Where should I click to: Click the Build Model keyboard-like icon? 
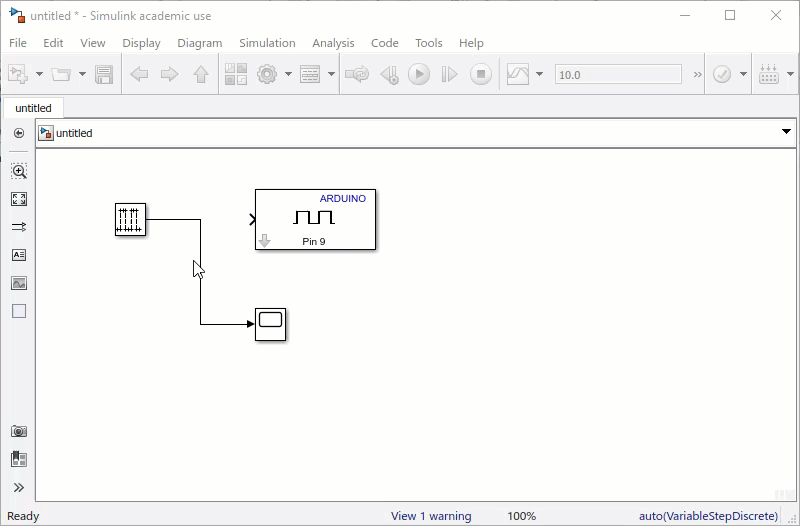tap(769, 74)
